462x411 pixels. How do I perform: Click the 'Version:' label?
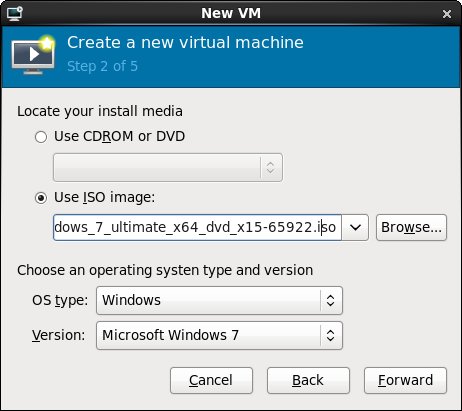coord(59,335)
